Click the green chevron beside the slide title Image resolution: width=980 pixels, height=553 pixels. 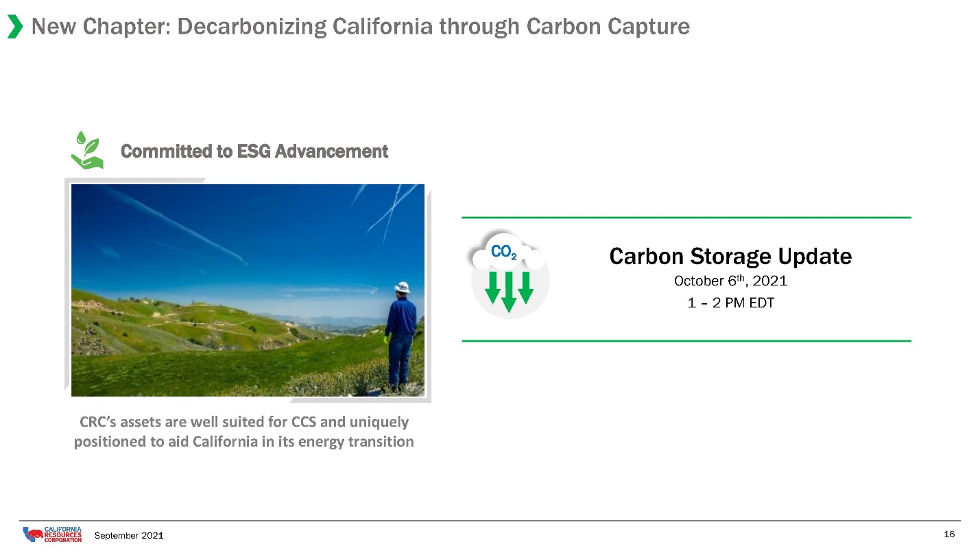click(14, 27)
